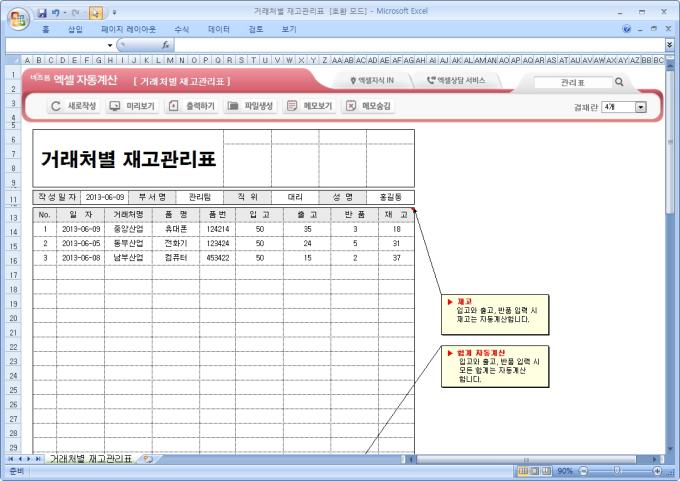Redo the last undone action

click(x=75, y=13)
